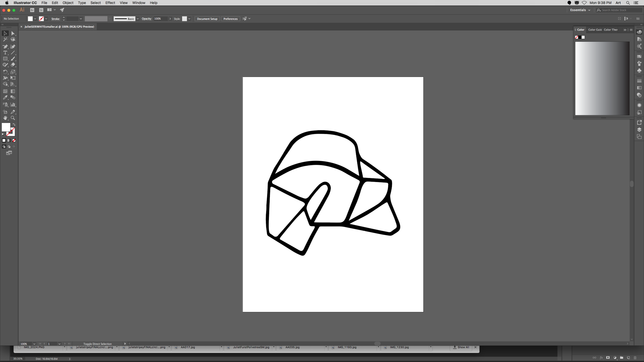Open the Basic brush definition dropdown
This screenshot has height=362, width=644.
click(x=138, y=19)
